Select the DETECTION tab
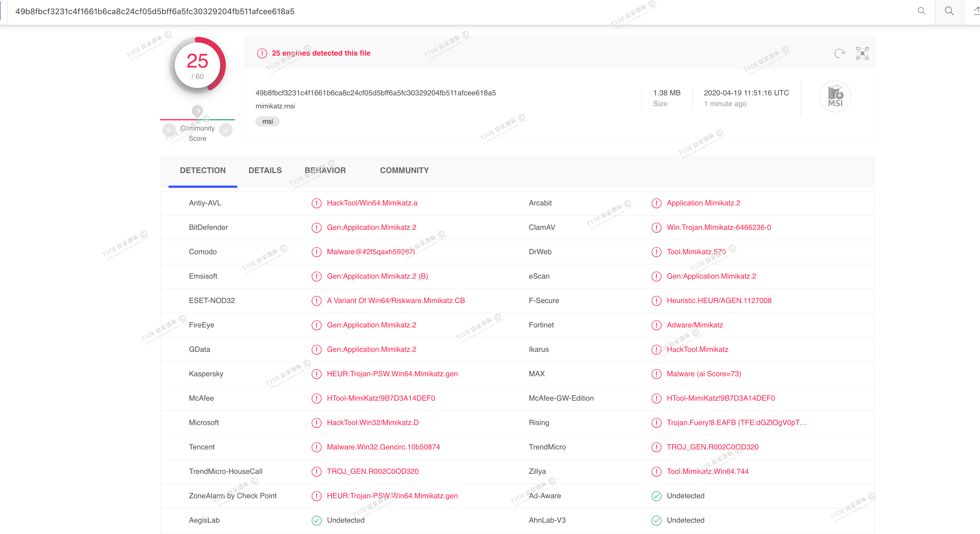Screen dimensions: 980x534 tap(202, 171)
